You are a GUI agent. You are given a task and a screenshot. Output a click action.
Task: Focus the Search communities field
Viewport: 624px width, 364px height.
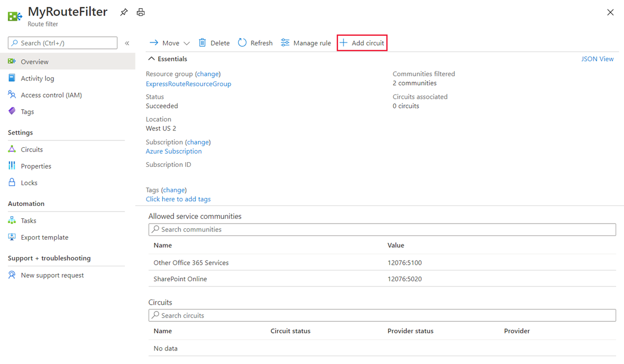coord(382,229)
